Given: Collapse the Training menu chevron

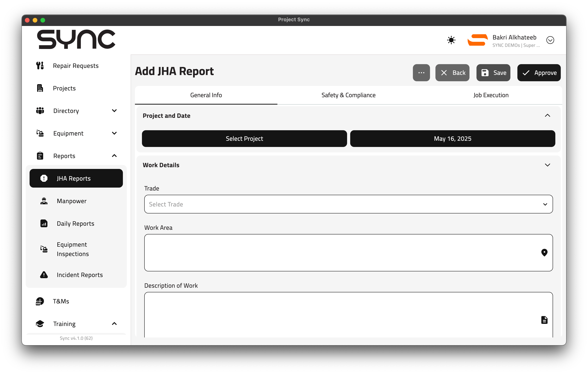Looking at the screenshot, I should (x=114, y=324).
